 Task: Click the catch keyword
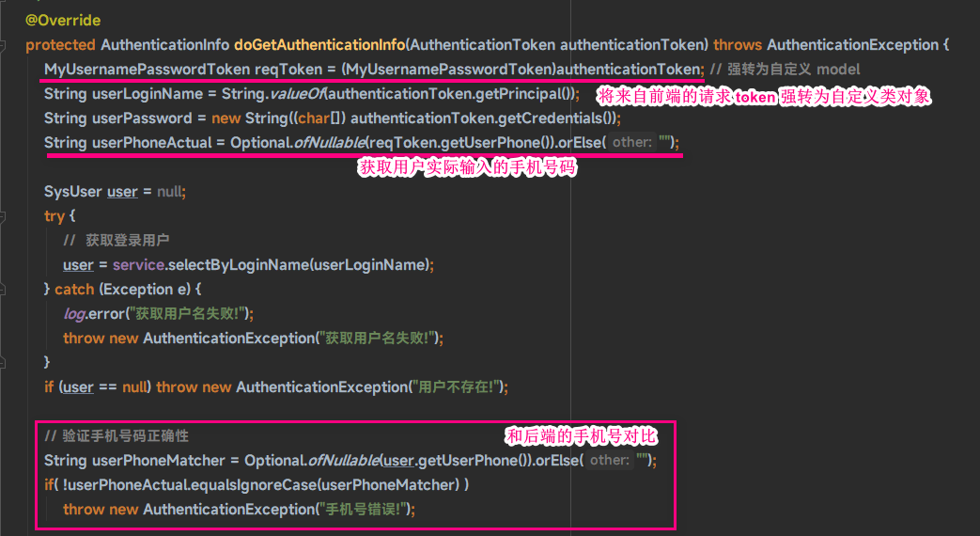tap(73, 289)
